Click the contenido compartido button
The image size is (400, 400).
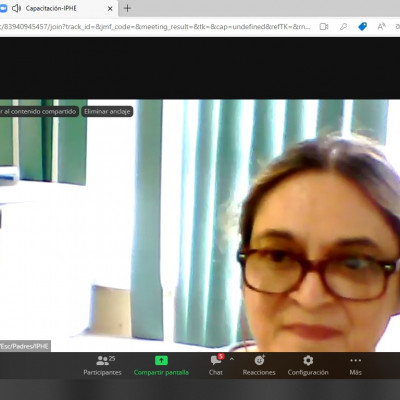point(39,111)
